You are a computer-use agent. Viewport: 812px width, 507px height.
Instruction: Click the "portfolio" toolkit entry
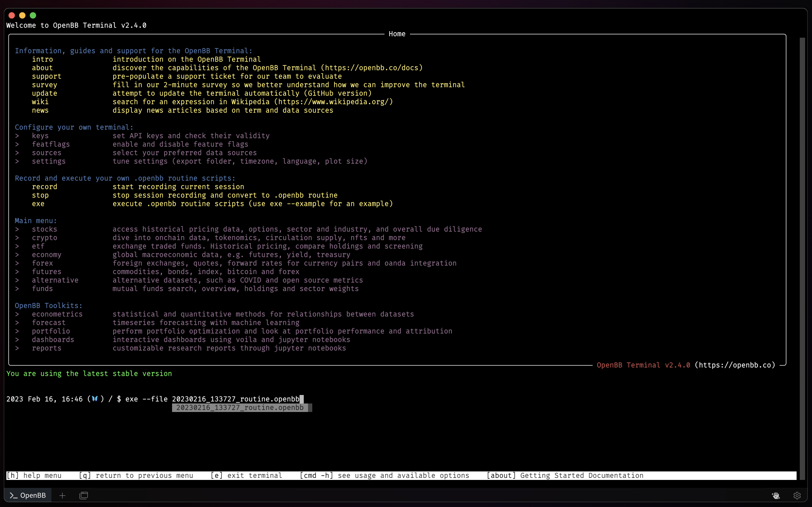pyautogui.click(x=51, y=331)
